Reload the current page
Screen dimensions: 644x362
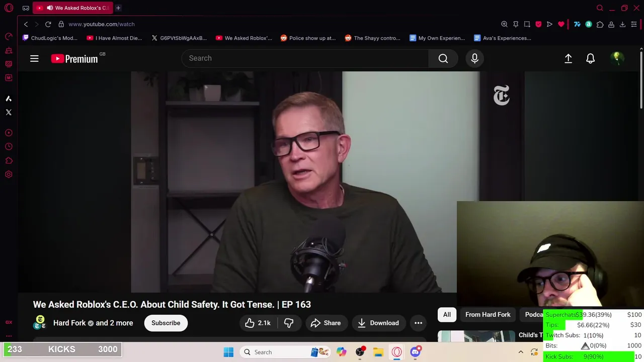coord(48,24)
